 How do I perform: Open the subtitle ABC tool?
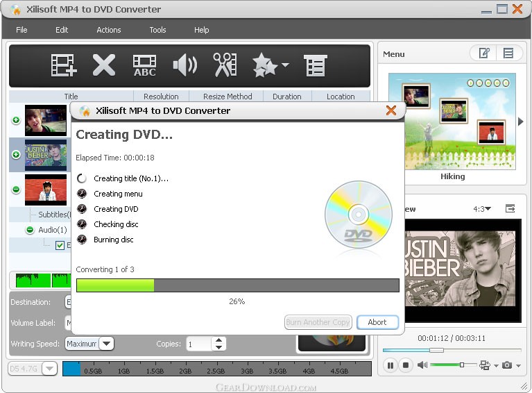tap(144, 65)
